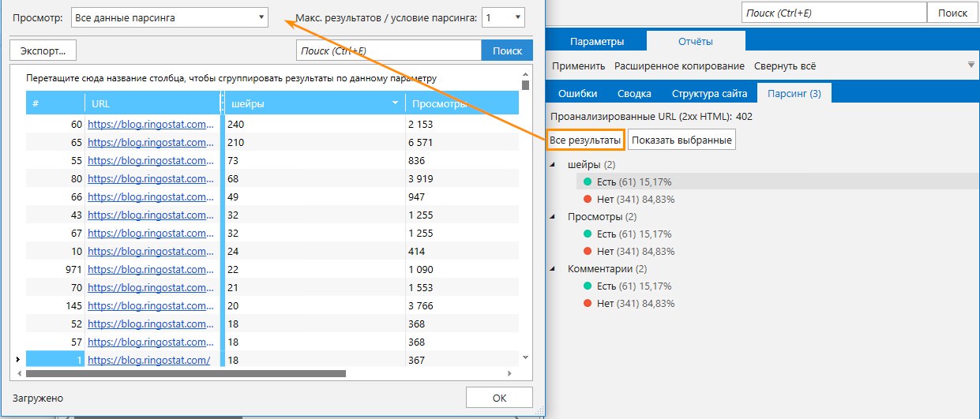980x419 pixels.
Task: Click green dot beside Есть under Комментарии
Action: (x=587, y=286)
